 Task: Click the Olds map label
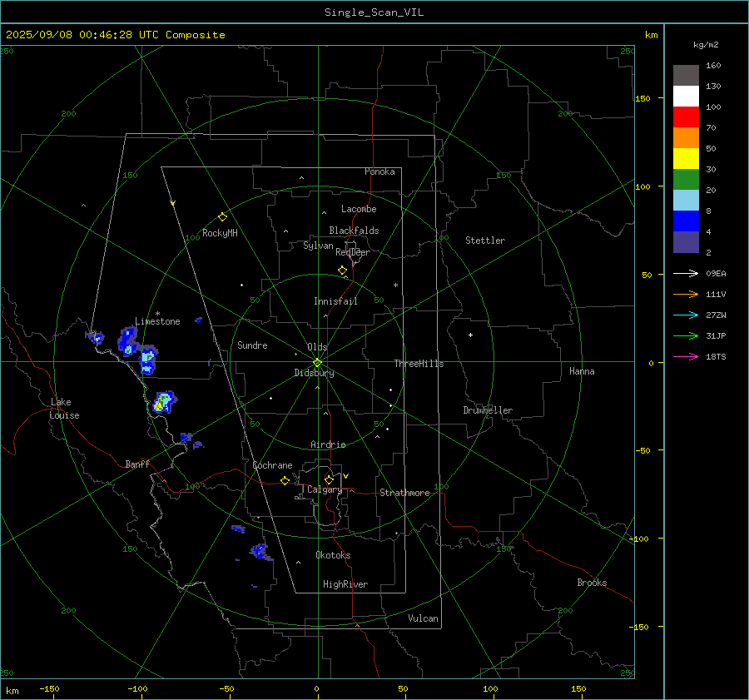point(317,347)
